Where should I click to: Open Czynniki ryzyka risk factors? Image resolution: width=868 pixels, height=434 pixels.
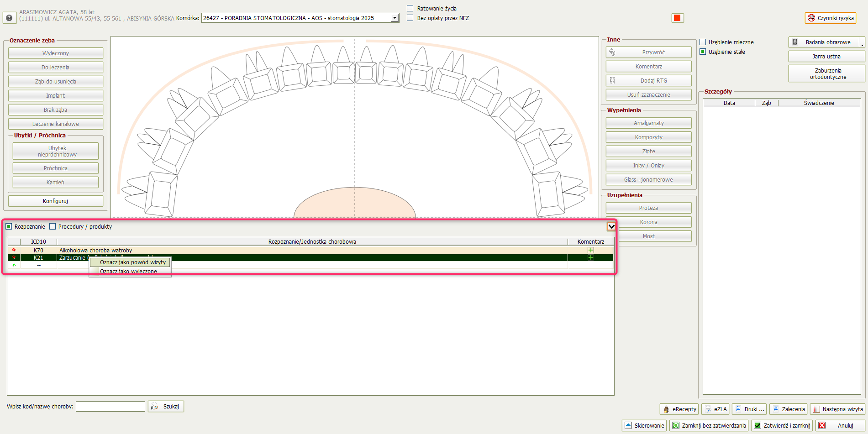pyautogui.click(x=830, y=18)
